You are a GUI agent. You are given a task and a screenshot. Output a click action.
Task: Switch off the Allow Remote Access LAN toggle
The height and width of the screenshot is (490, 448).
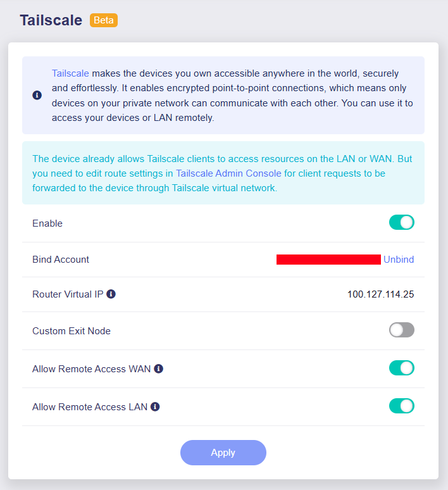tap(401, 406)
